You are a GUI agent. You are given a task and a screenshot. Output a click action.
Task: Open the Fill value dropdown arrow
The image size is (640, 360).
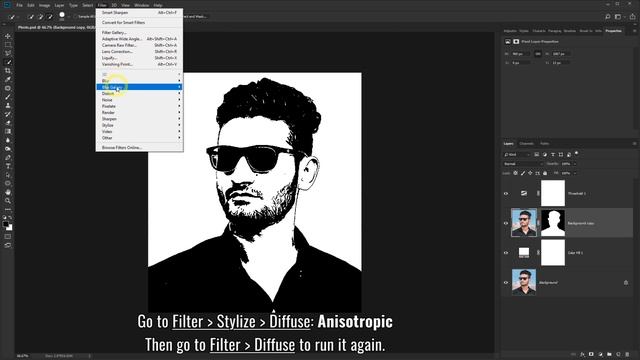pos(575,173)
